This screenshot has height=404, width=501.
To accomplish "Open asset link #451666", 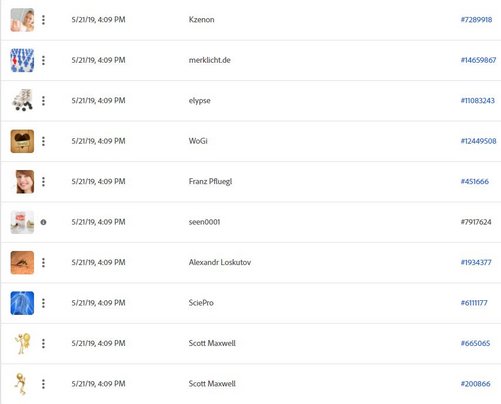I will (475, 182).
